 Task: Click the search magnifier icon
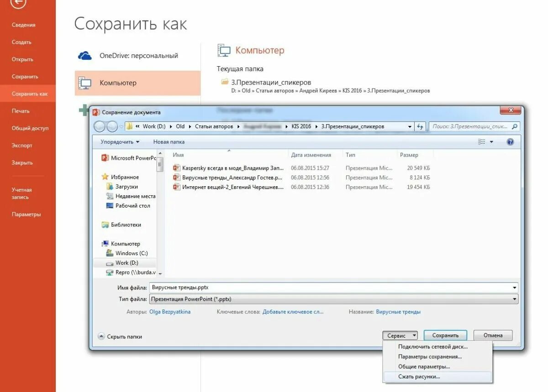tap(515, 126)
